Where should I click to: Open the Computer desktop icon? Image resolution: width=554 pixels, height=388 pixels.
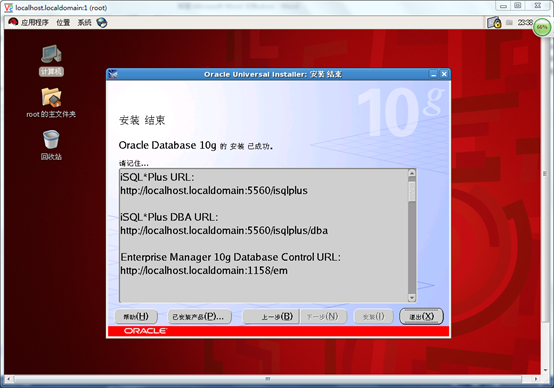(x=51, y=60)
